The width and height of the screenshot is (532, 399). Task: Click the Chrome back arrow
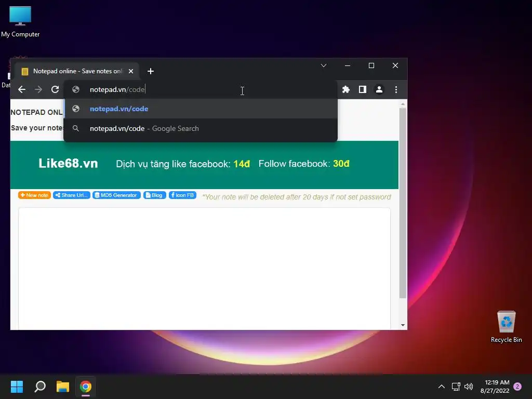22,89
